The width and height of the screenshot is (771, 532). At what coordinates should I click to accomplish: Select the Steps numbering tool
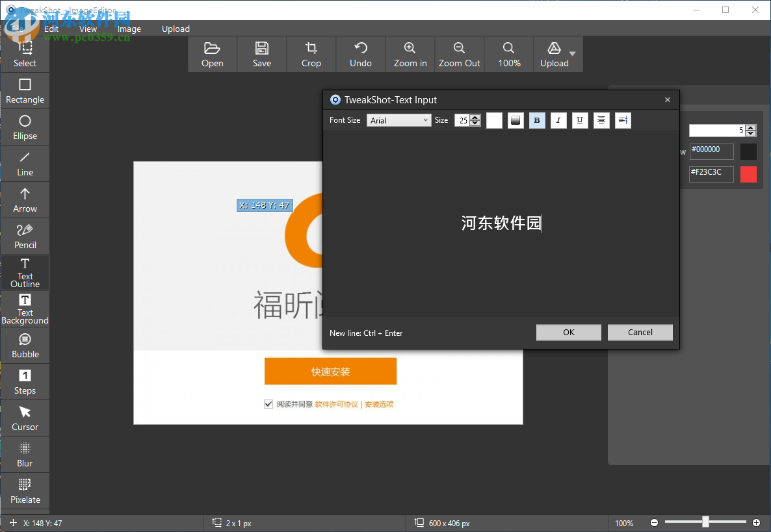click(x=25, y=381)
